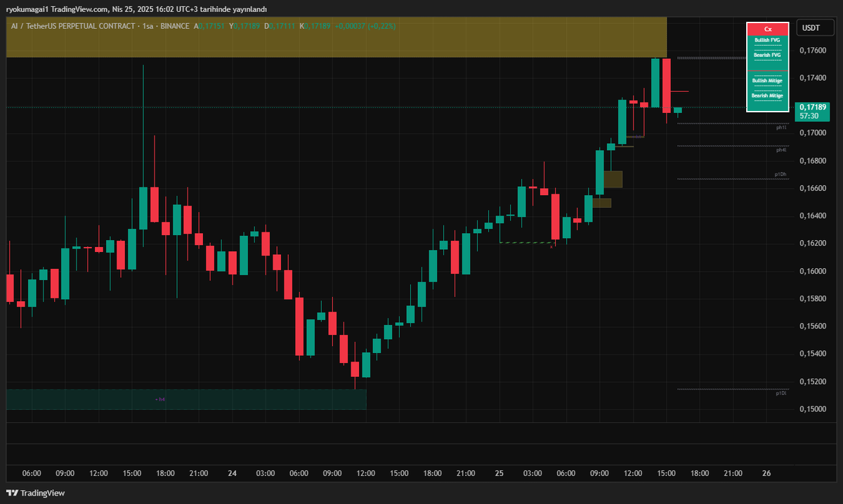The height and width of the screenshot is (504, 843).
Task: Select Bullish Mitige in the legend
Action: tap(767, 81)
